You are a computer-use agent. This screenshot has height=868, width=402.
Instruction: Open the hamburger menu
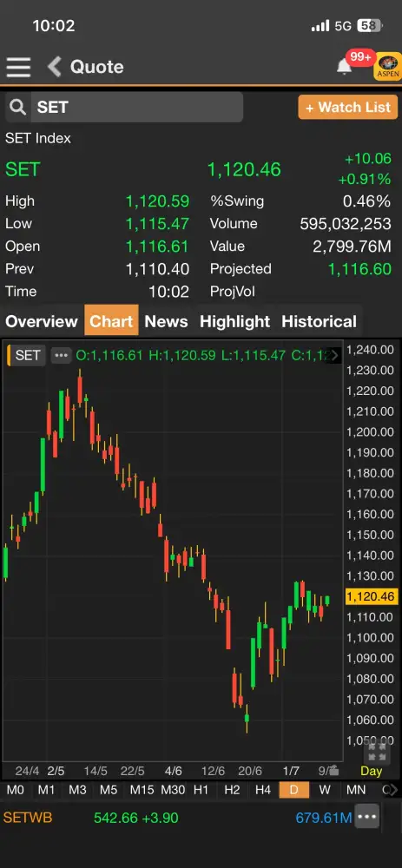tap(18, 67)
